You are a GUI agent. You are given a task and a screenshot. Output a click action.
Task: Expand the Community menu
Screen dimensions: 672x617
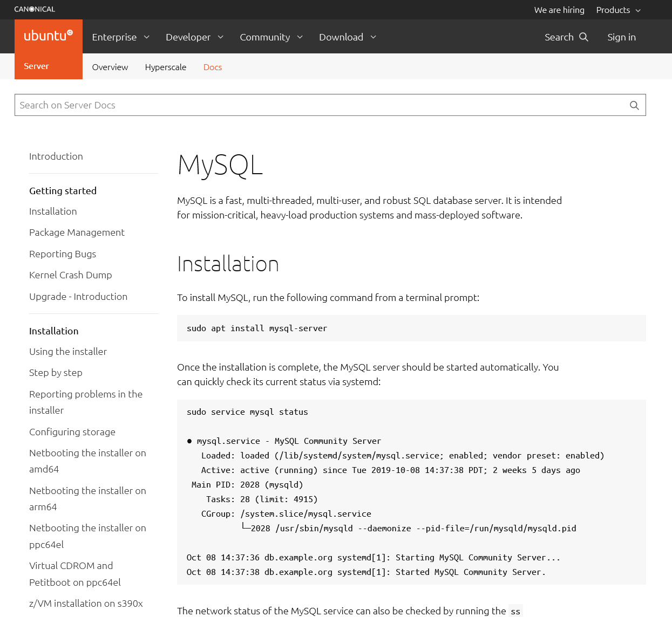point(271,37)
